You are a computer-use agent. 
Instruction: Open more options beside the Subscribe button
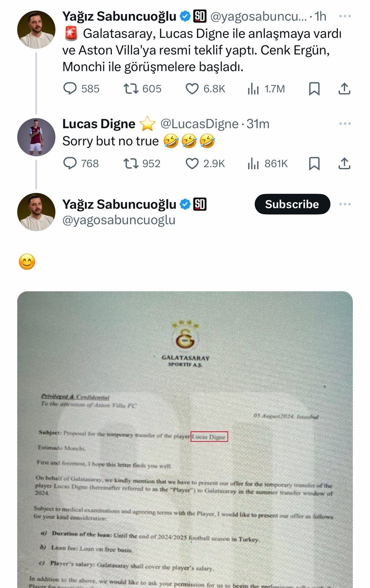[x=345, y=204]
